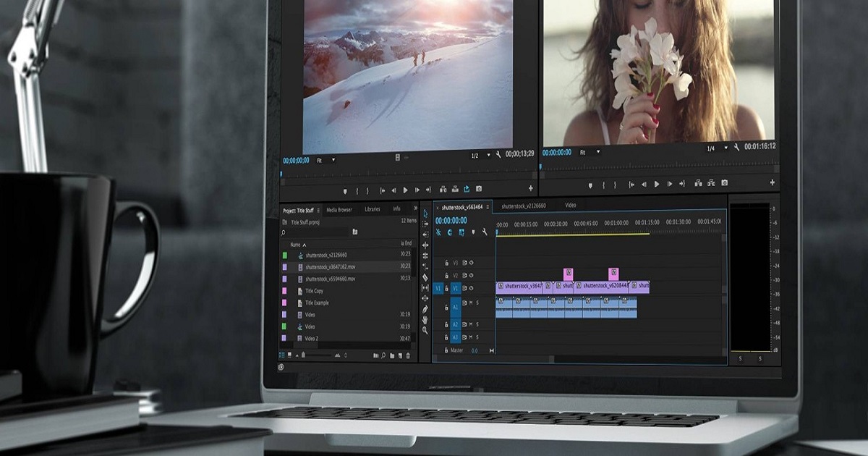Expand hidden project tabs double chevron

(416, 208)
